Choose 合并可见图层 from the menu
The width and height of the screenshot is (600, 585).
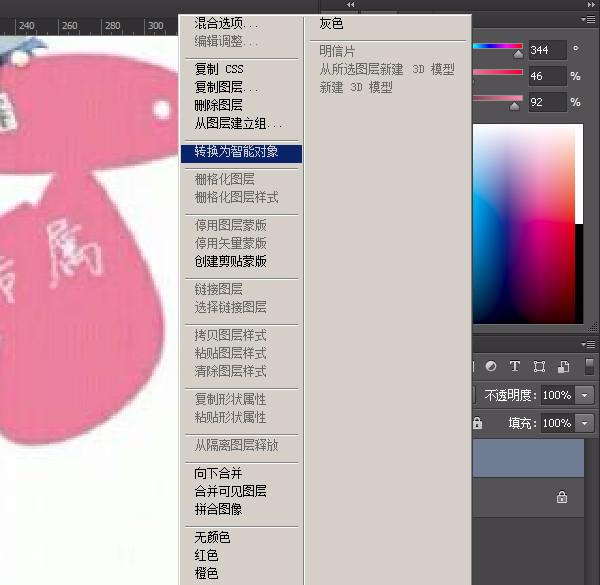click(230, 491)
